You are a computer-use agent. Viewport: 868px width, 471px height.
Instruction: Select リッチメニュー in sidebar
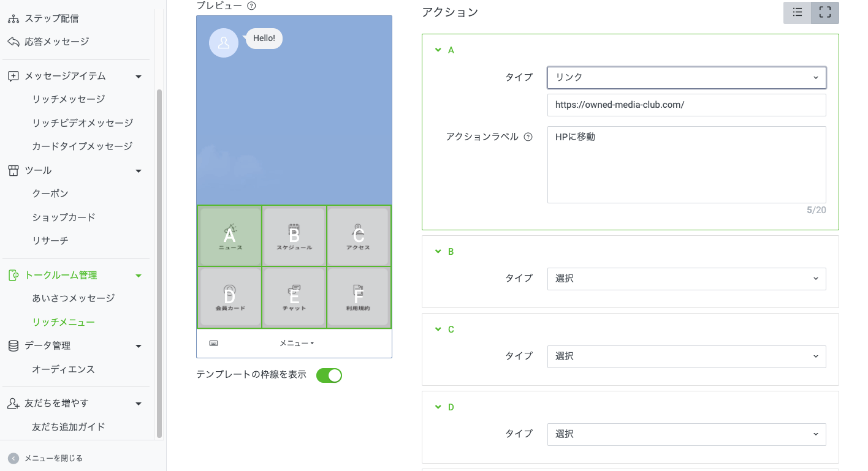pyautogui.click(x=64, y=322)
